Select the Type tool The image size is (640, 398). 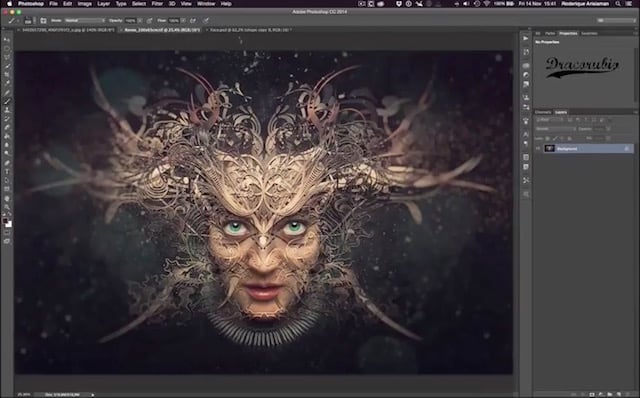coord(7,171)
